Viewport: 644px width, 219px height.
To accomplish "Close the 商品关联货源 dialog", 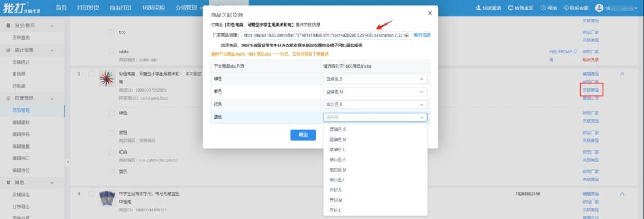I will [429, 13].
